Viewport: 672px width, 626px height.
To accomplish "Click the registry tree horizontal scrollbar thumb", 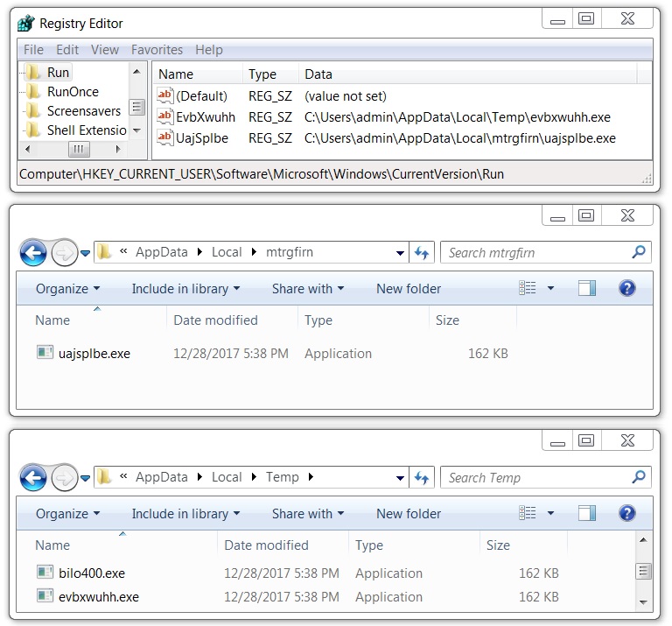I will pos(79,149).
